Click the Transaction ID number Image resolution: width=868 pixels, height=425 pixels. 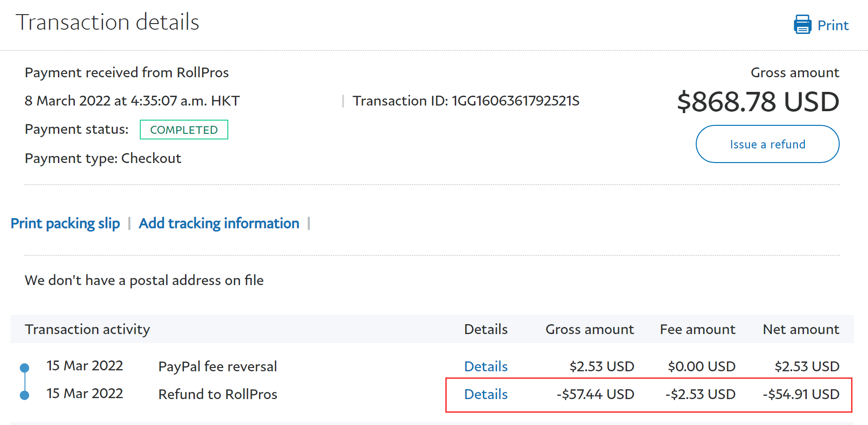coord(515,101)
